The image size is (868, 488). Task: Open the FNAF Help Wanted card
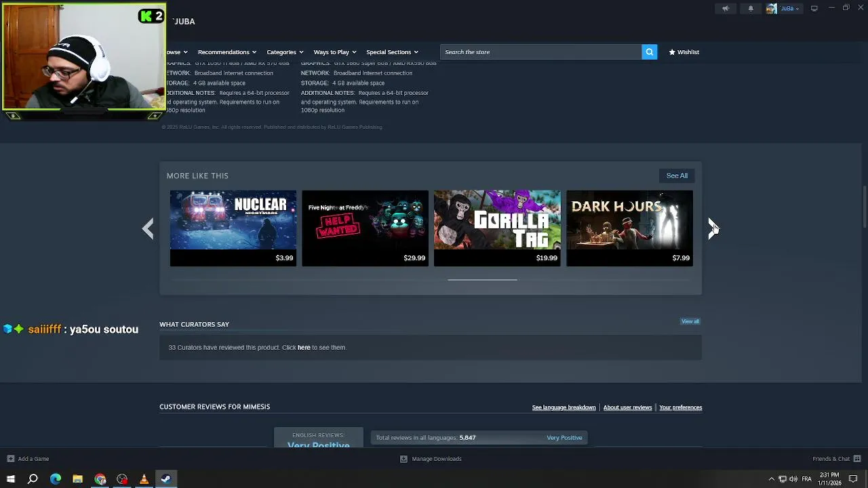click(x=365, y=228)
